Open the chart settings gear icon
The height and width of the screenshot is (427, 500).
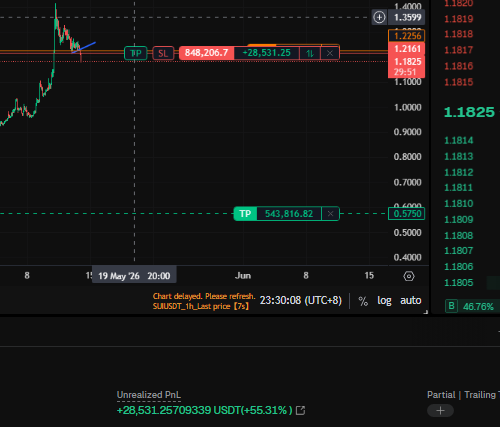tap(409, 276)
